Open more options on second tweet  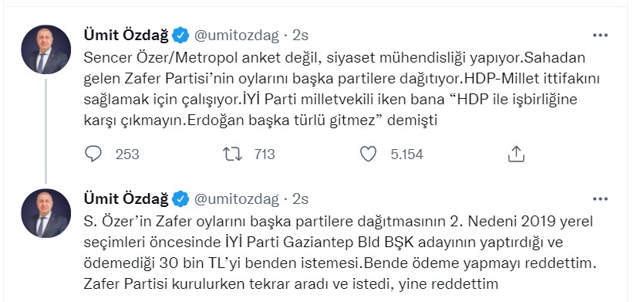click(x=600, y=199)
